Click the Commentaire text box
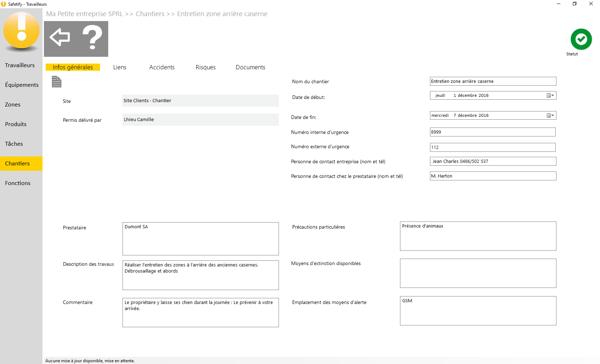Screen dimensions: 600x364 point(200,313)
